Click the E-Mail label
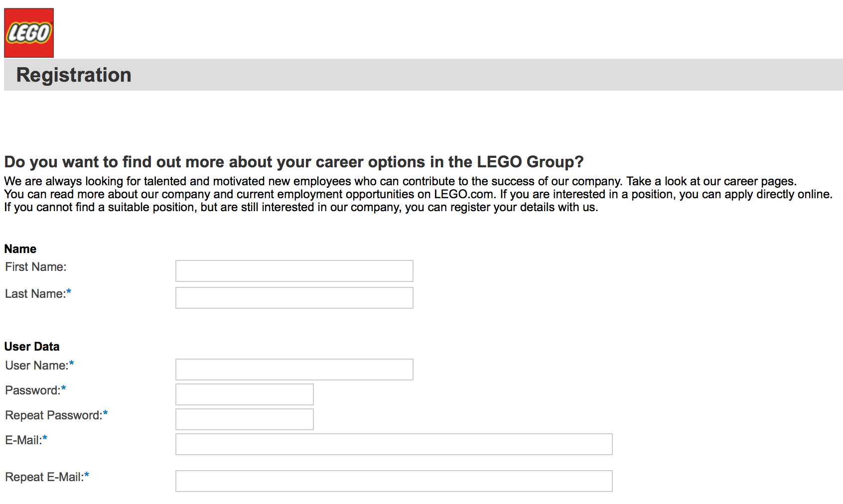This screenshot has width=843, height=504. 23,440
